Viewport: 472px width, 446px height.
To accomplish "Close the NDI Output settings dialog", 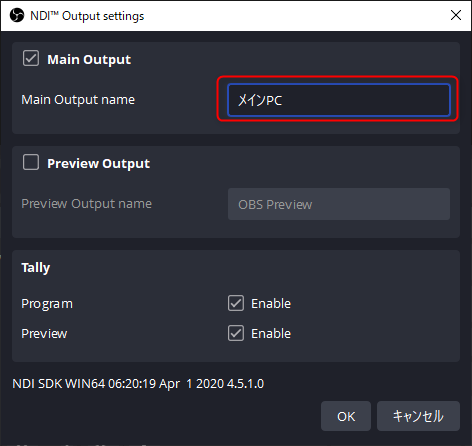I will pyautogui.click(x=456, y=15).
